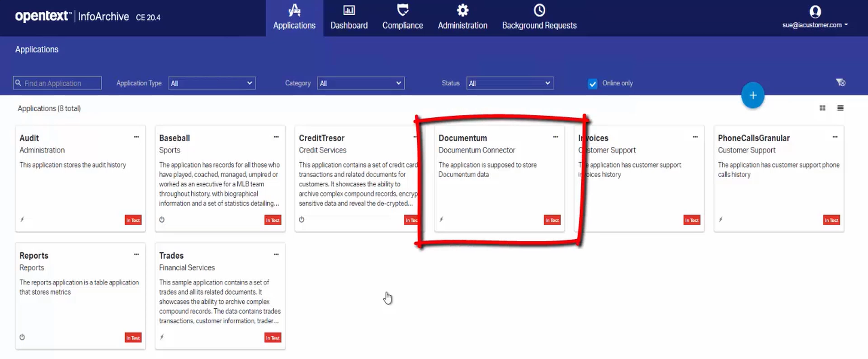Click the power icon on the Baseball card

coord(162,219)
